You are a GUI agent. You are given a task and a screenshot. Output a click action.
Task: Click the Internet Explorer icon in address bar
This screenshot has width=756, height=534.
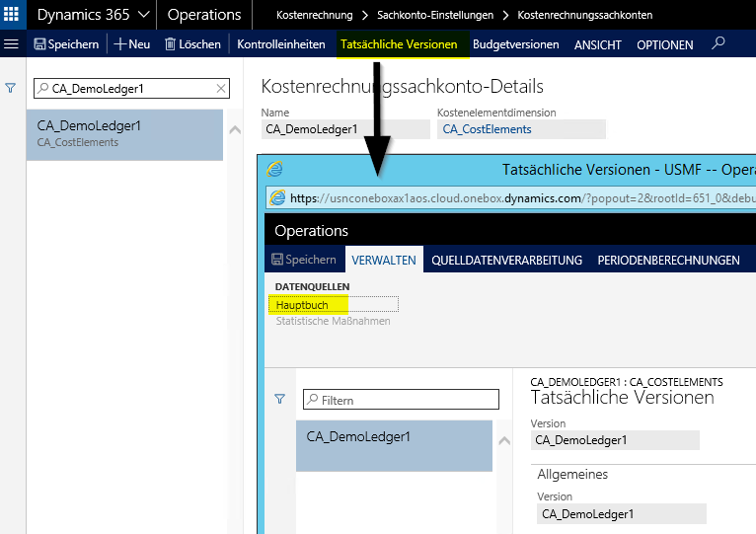click(x=277, y=197)
